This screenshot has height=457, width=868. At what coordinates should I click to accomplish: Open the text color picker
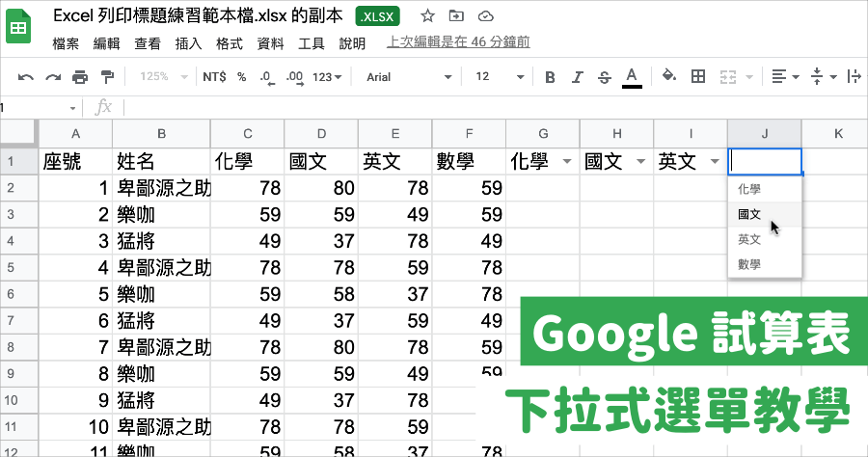point(632,77)
